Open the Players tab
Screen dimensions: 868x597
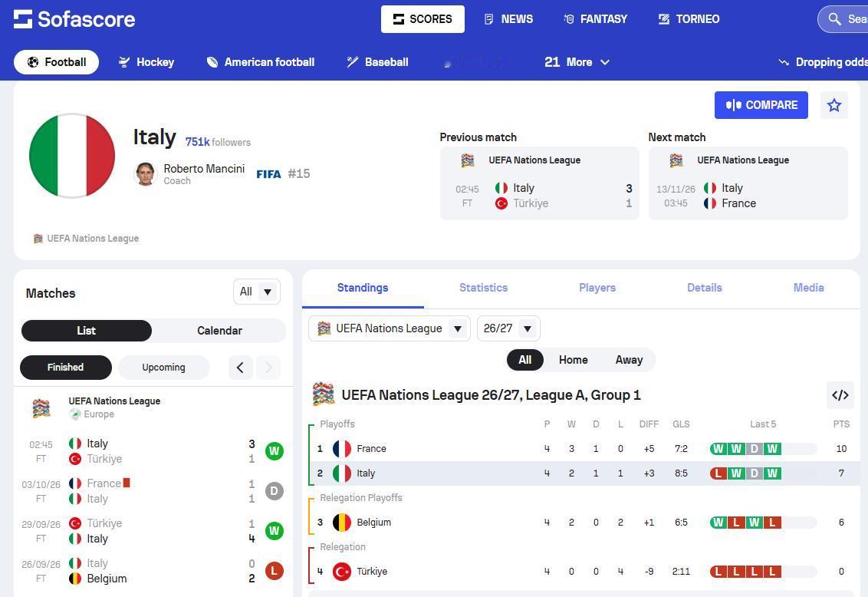pyautogui.click(x=597, y=288)
